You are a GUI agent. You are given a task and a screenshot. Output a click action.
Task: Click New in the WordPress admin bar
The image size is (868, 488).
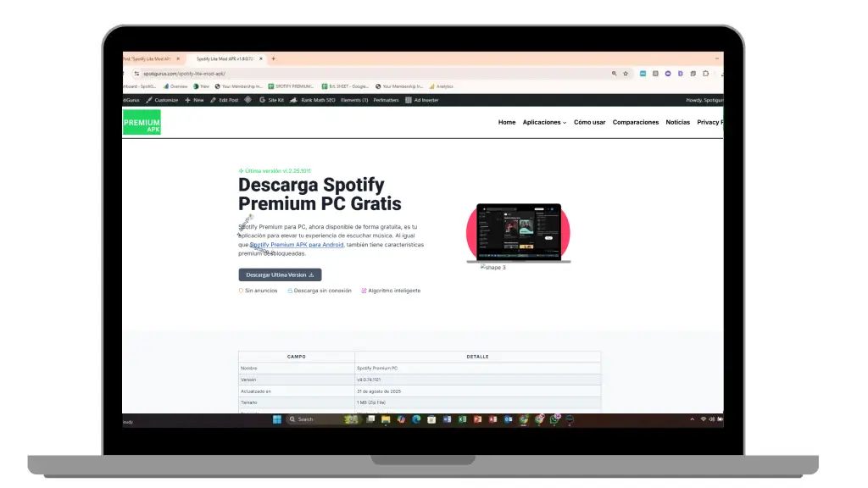(x=194, y=100)
